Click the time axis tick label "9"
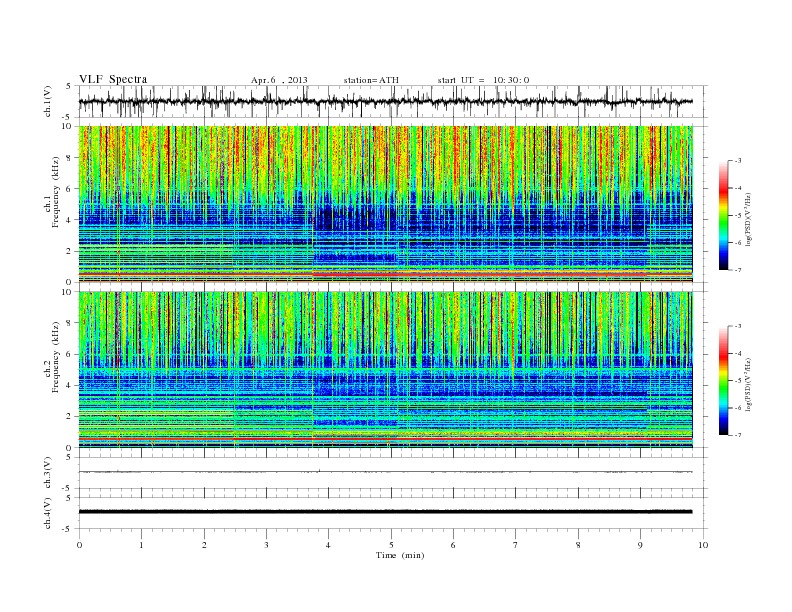Viewport: 792px width, 612px height. 640,545
